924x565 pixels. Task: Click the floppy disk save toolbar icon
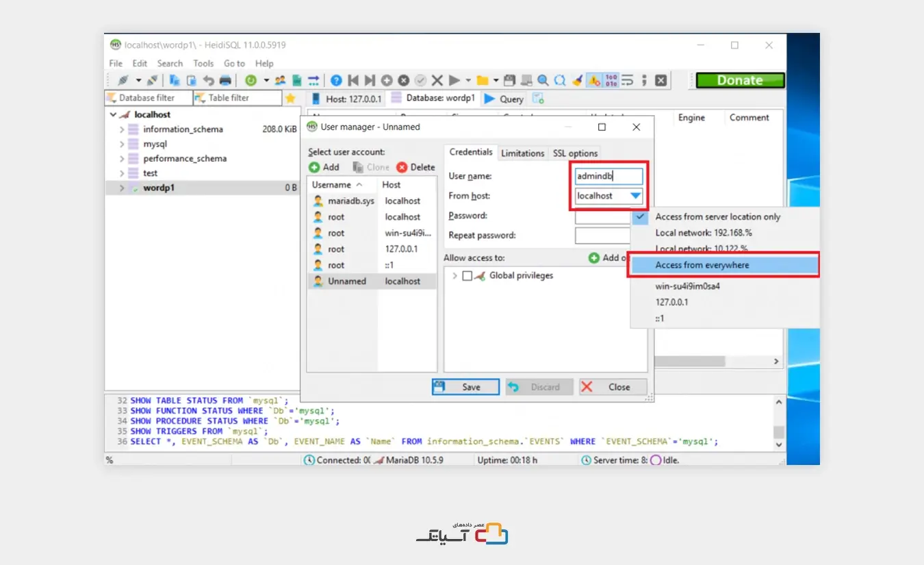coord(509,80)
